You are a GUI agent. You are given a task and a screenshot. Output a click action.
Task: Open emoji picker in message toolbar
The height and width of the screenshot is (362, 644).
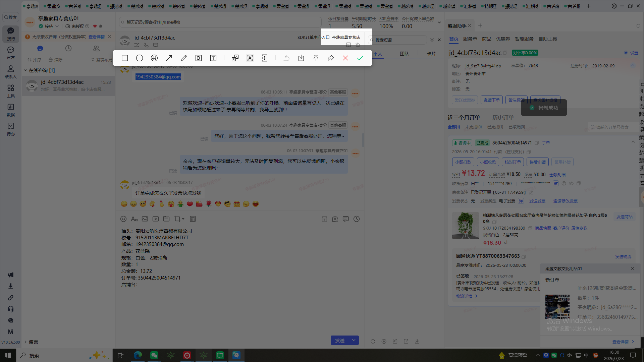(123, 219)
